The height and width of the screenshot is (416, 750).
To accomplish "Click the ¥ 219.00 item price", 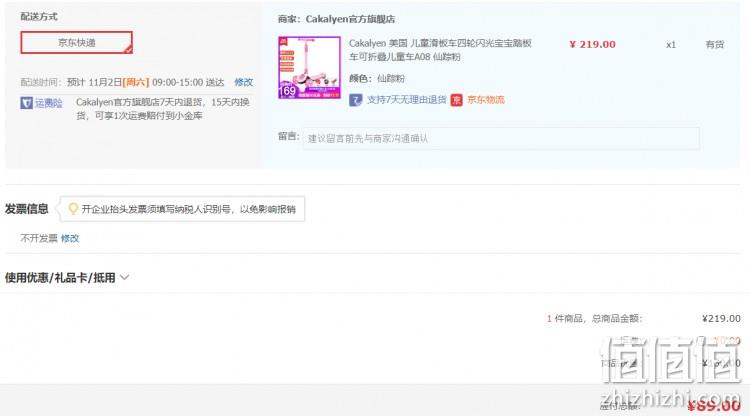I will coord(592,44).
